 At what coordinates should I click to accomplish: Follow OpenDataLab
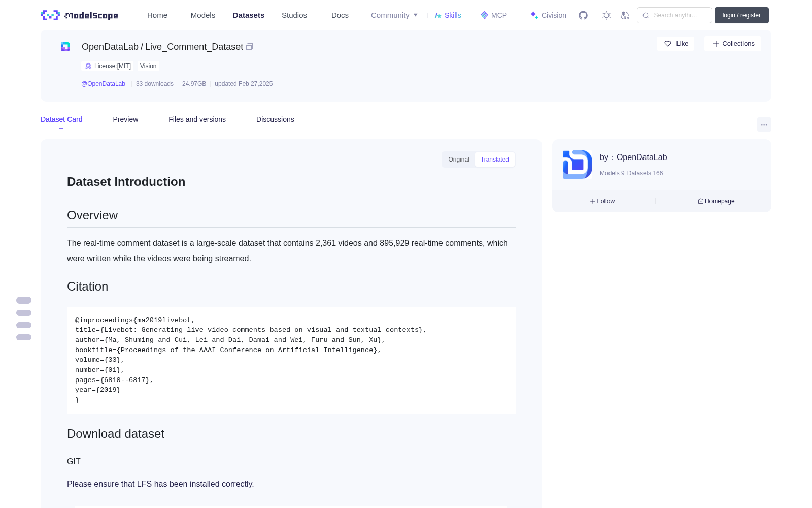pos(602,201)
